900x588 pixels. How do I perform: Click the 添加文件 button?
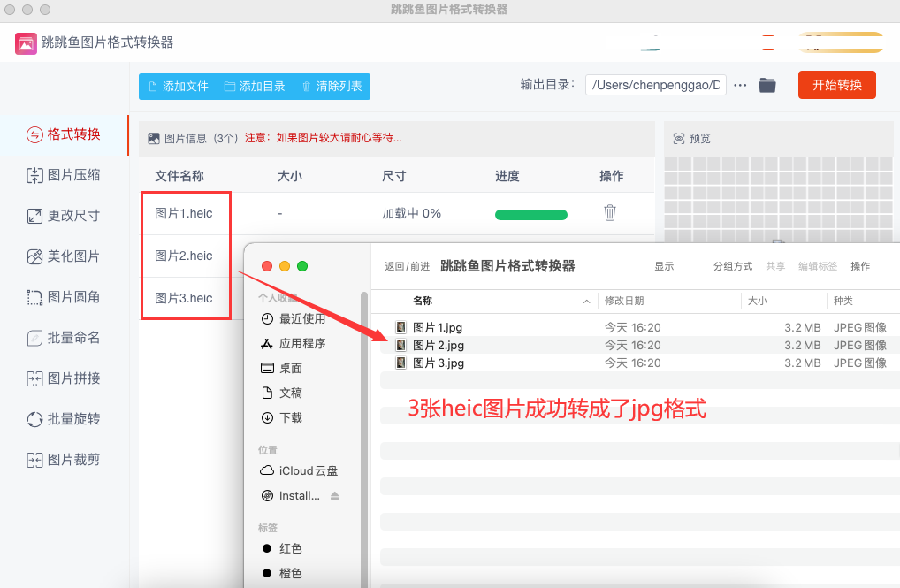tap(178, 87)
